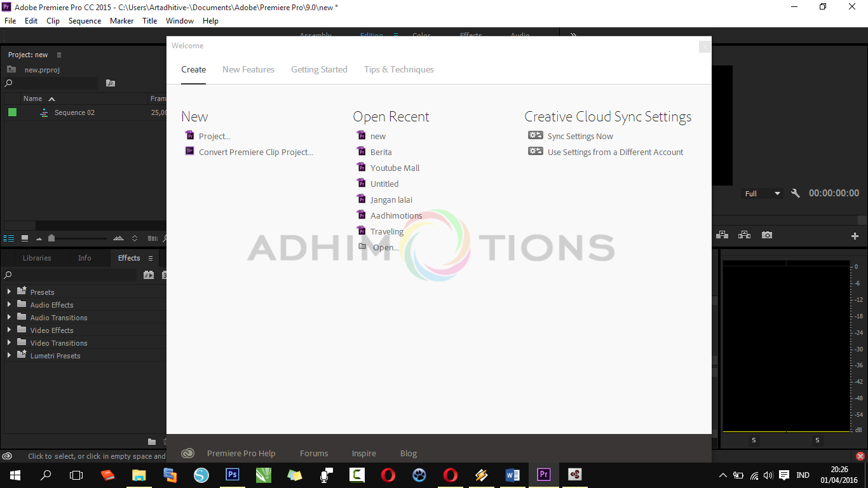868x488 pixels.
Task: Expand the Video Effects folder
Action: 9,330
